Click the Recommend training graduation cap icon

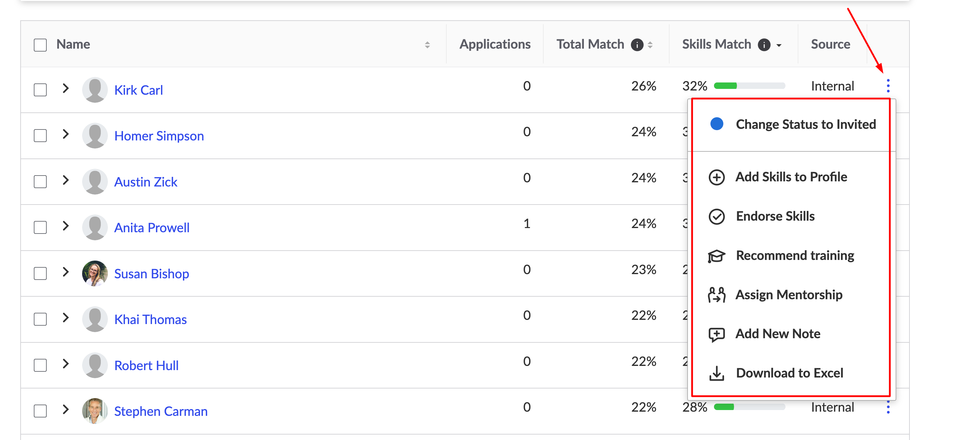pos(716,256)
